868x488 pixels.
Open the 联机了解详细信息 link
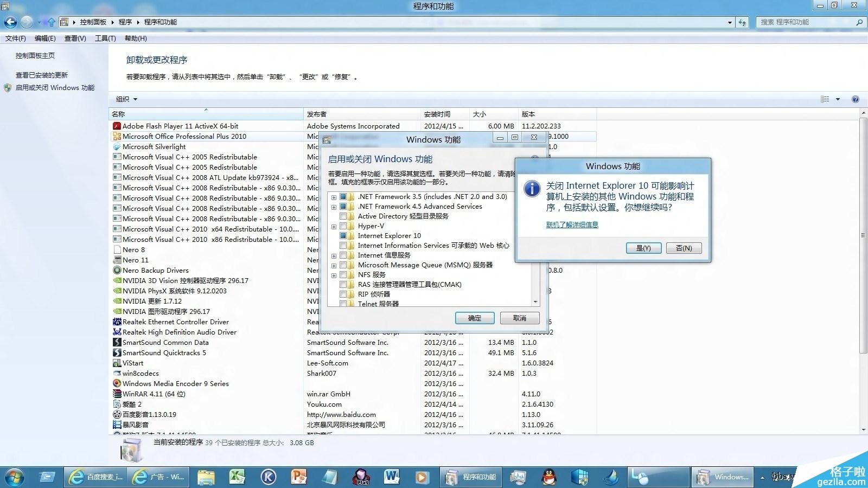click(x=572, y=225)
